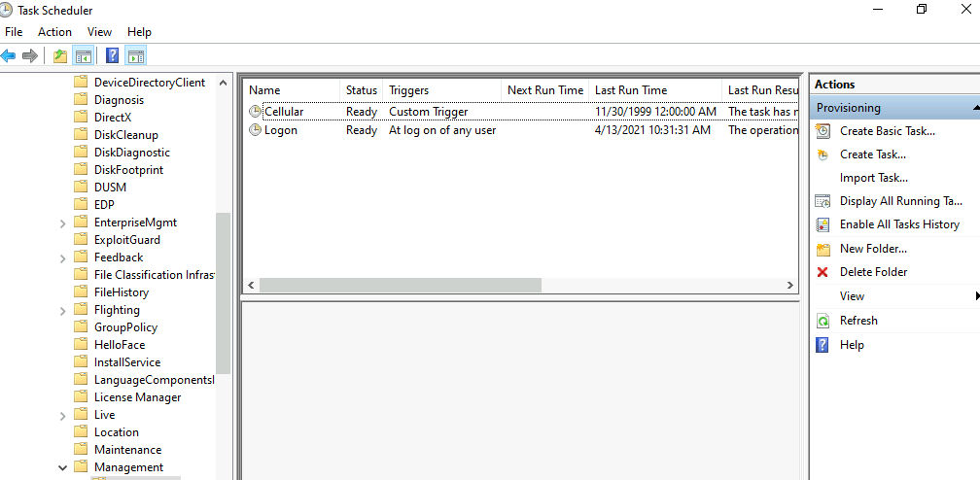The height and width of the screenshot is (480, 980).
Task: Click the clock icon beside Cellular task
Action: click(255, 111)
